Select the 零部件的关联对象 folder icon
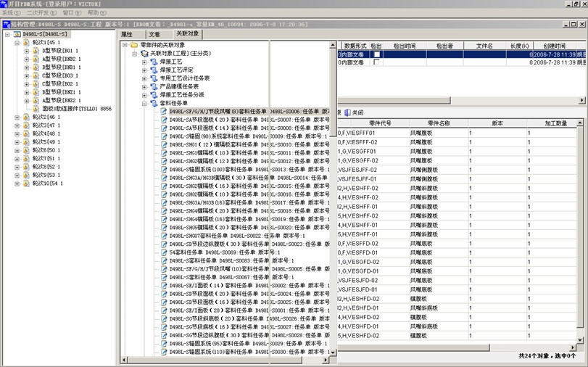 point(134,45)
